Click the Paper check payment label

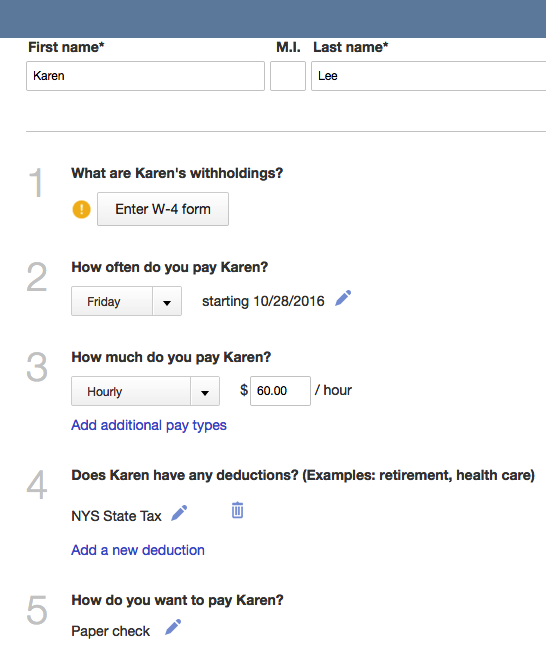pos(110,631)
